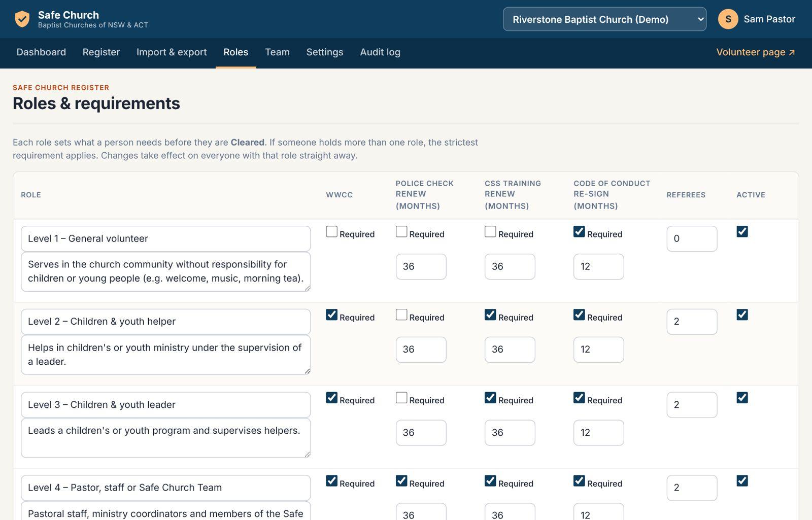This screenshot has height=520, width=812.
Task: Uncheck Code of Conduct Required for Level 1
Action: coord(579,232)
